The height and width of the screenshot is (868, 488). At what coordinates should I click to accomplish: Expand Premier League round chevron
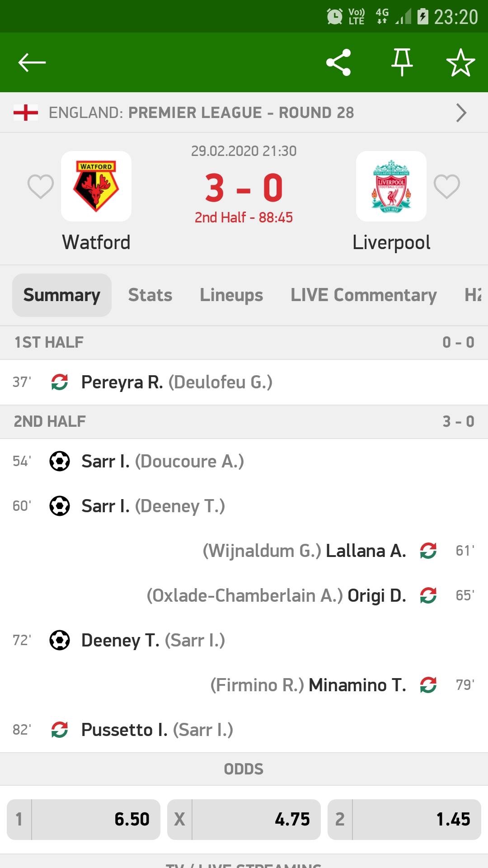[461, 113]
